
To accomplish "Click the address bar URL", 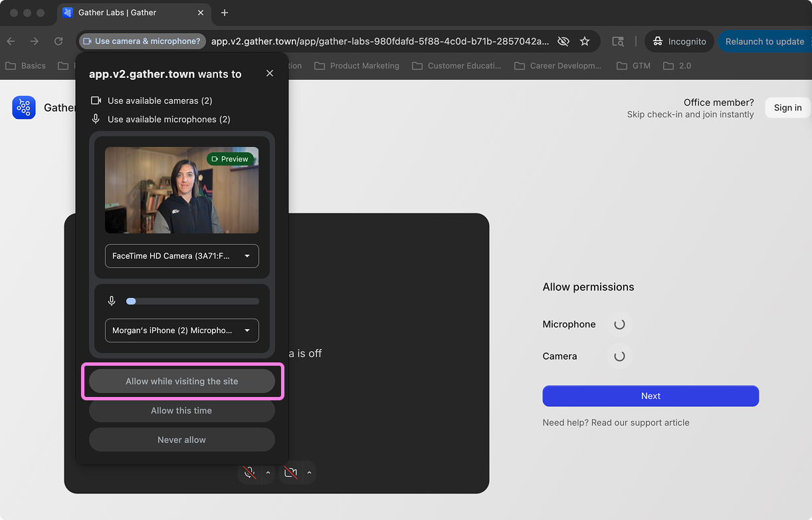I will pyautogui.click(x=380, y=41).
